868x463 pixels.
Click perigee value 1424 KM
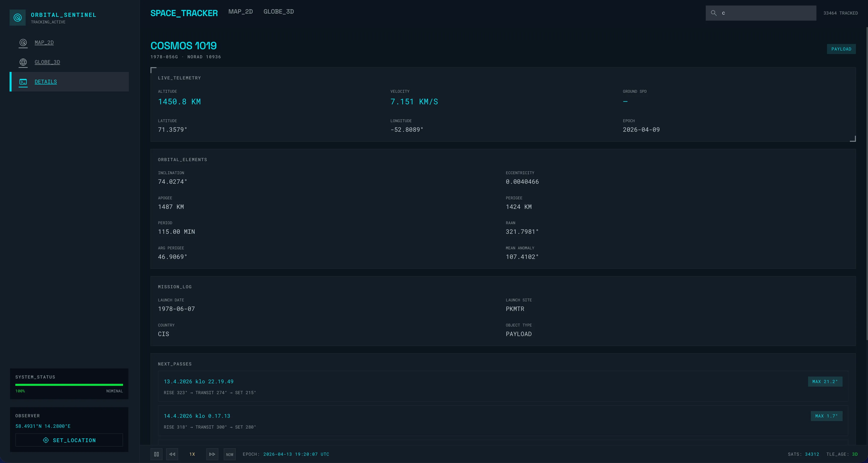[x=519, y=207]
